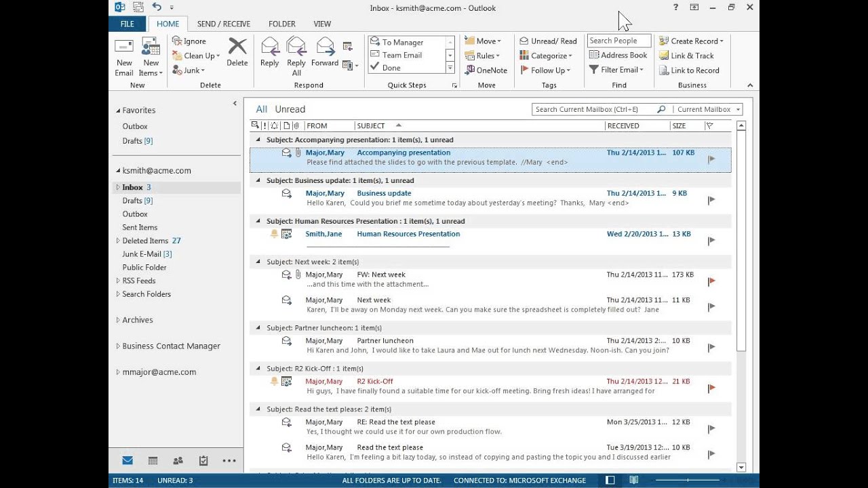Toggle Unread/Read status button
The height and width of the screenshot is (488, 868).
point(548,41)
